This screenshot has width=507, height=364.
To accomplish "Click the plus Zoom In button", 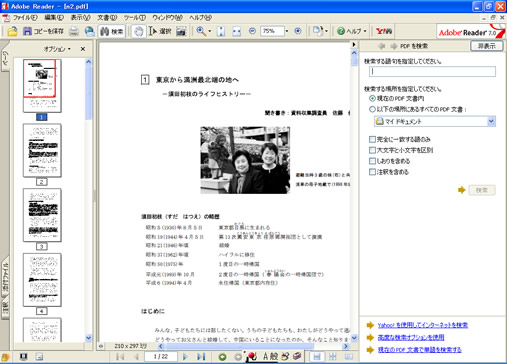I will coord(298,31).
